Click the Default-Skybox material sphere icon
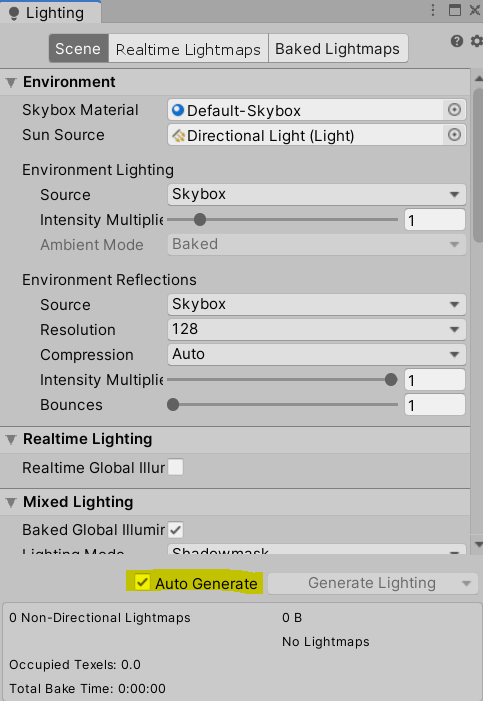Image resolution: width=483 pixels, height=701 pixels. 178,110
